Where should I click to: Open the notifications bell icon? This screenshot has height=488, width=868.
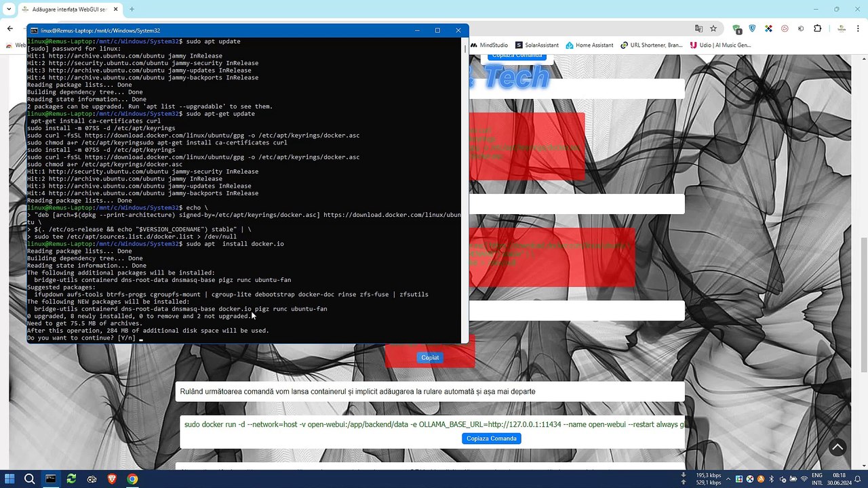(859, 479)
